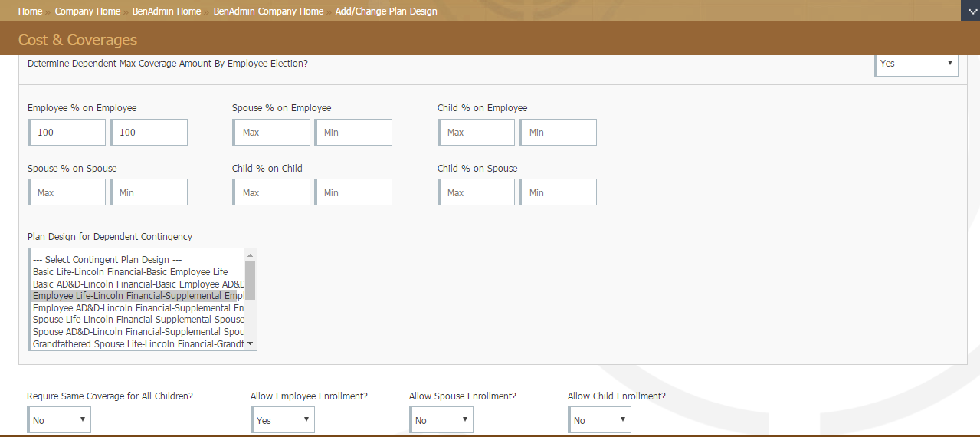Focus the Employee % on Employee max field

67,133
